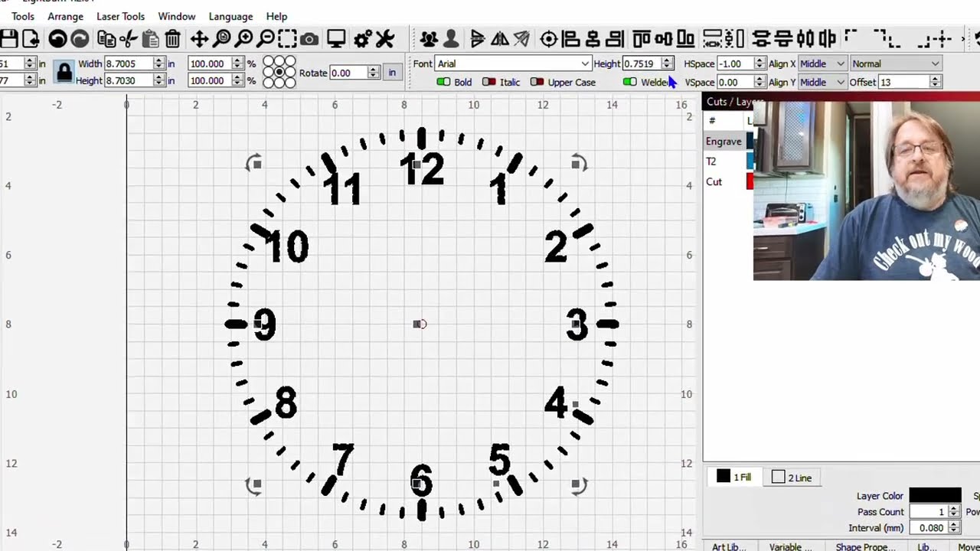Image resolution: width=980 pixels, height=551 pixels.
Task: Click the Align right edges icon
Action: 615,38
